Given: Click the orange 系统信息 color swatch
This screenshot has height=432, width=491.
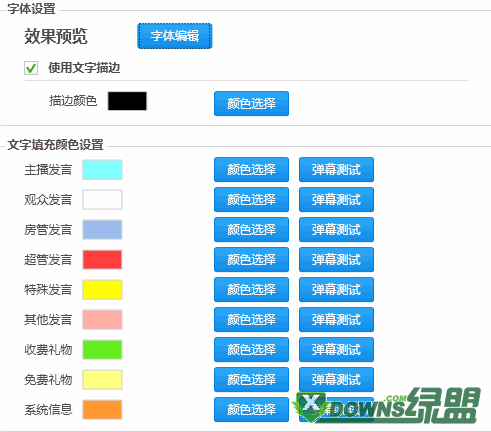Looking at the screenshot, I should pyautogui.click(x=102, y=410).
